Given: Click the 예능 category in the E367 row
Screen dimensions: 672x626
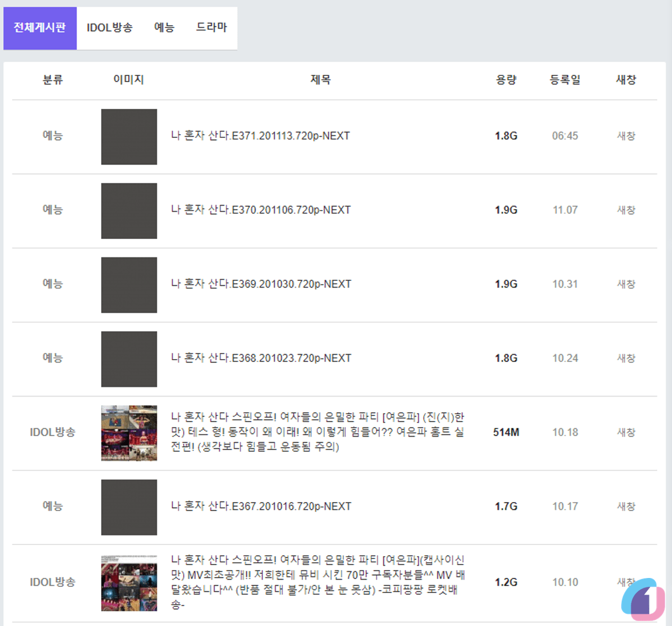Looking at the screenshot, I should pyautogui.click(x=52, y=506).
